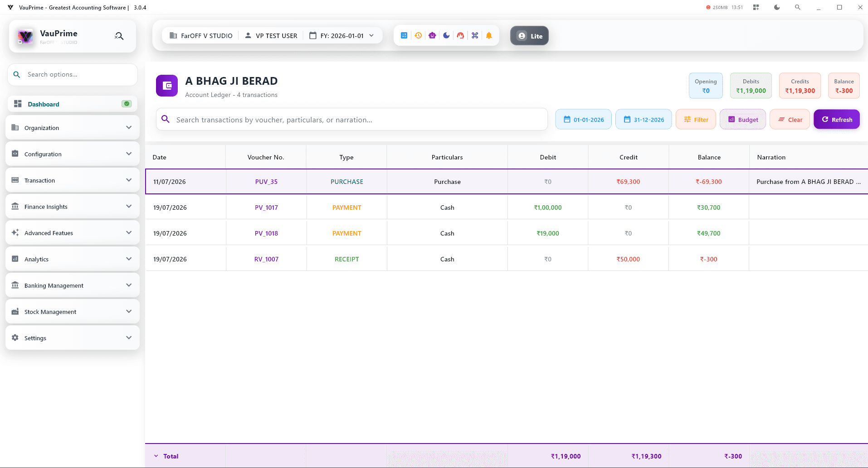
Task: Collapse the Total footer row chevron
Action: pos(156,456)
